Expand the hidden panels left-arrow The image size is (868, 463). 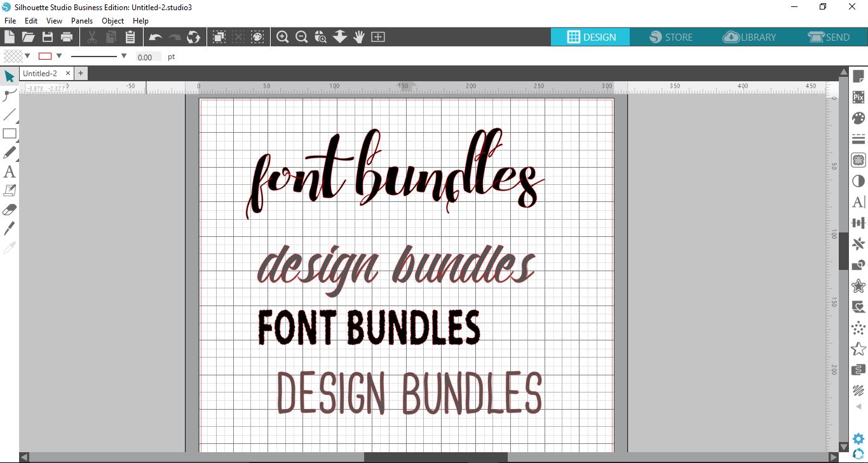(858, 407)
